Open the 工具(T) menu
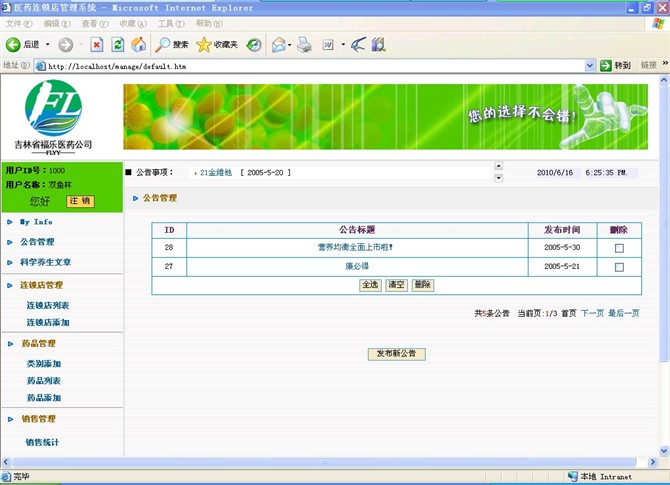 (170, 24)
